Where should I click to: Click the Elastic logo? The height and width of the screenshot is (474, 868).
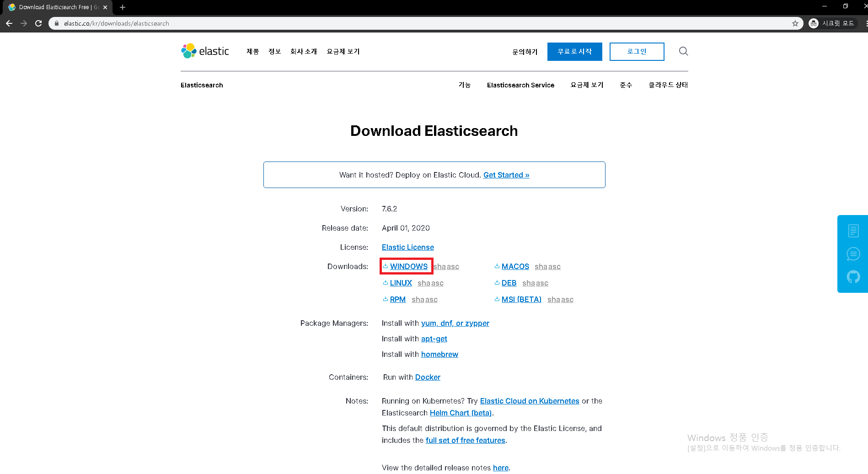(x=205, y=51)
